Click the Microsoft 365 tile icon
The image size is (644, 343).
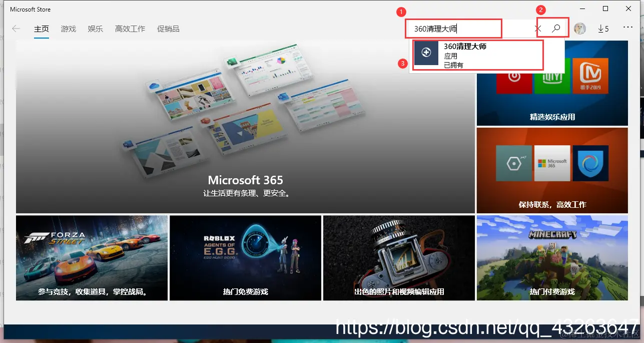(x=552, y=163)
